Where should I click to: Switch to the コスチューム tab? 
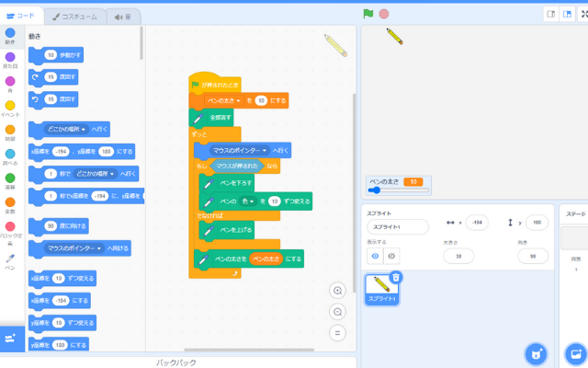pos(74,17)
